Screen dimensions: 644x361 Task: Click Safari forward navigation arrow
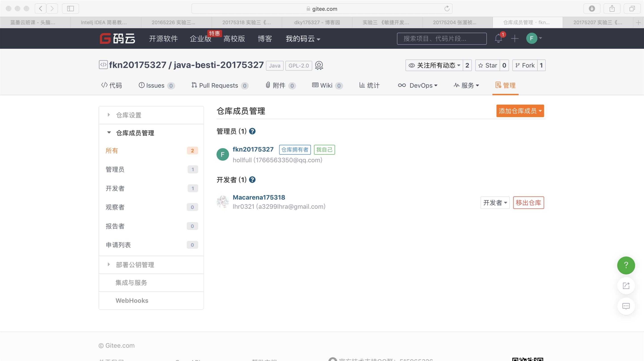52,8
